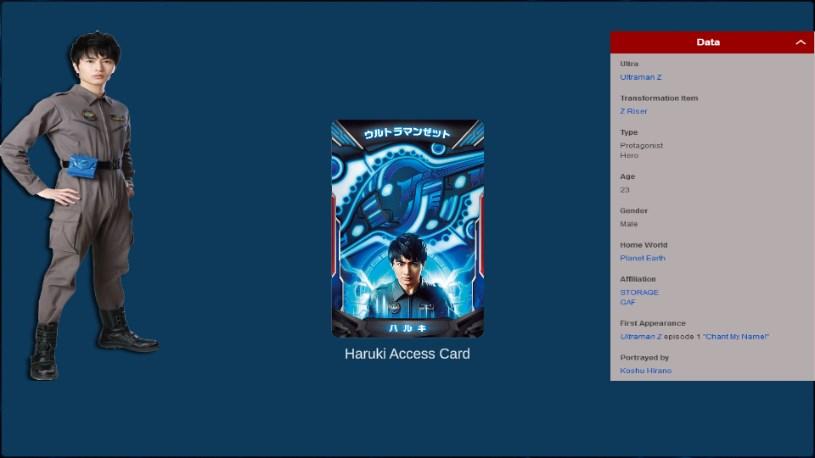Select the Haruki Access Card caption text

pos(407,354)
